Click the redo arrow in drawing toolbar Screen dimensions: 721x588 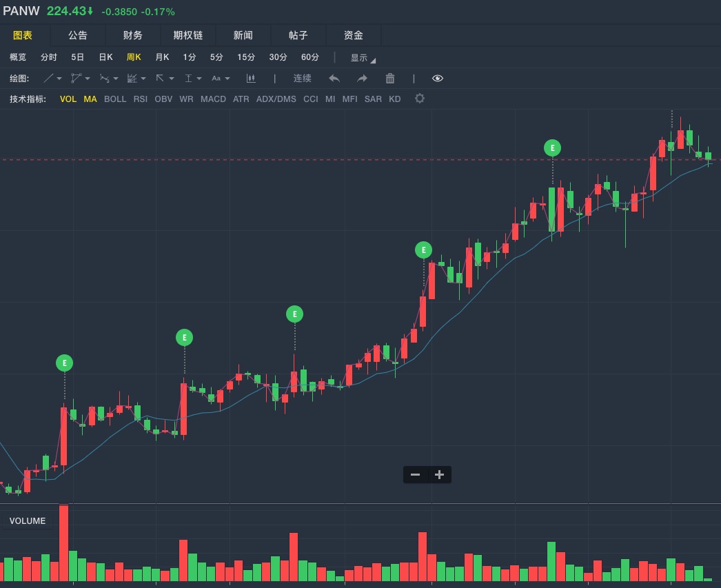tap(362, 79)
